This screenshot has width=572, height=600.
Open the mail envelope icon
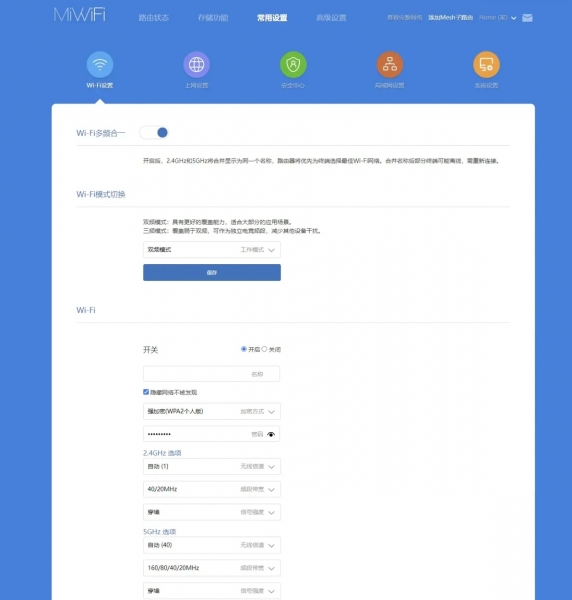527,18
